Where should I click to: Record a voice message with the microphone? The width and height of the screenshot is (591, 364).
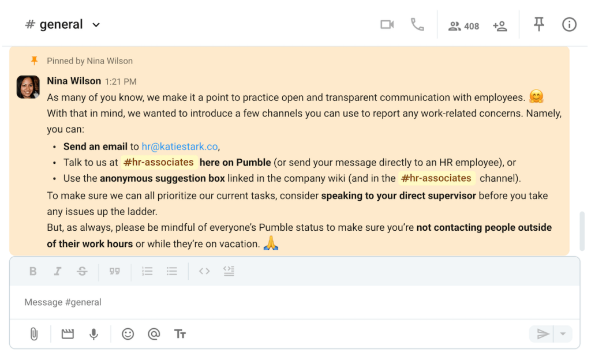pyautogui.click(x=94, y=334)
